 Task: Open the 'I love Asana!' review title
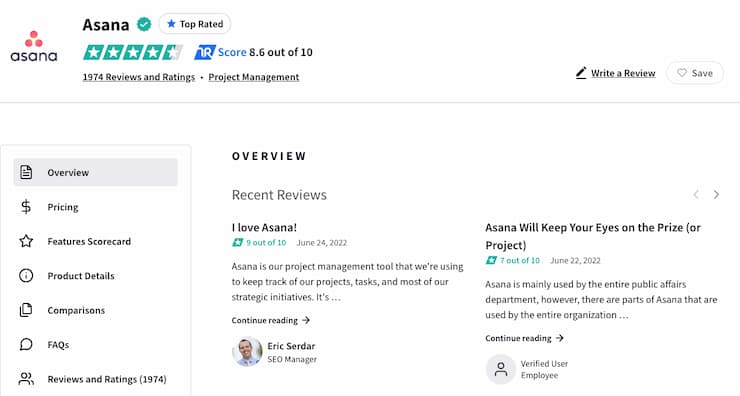click(x=264, y=227)
